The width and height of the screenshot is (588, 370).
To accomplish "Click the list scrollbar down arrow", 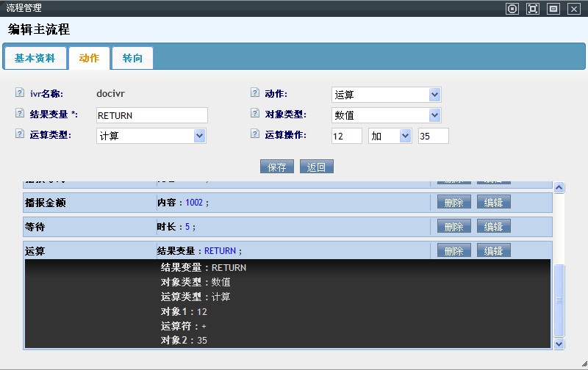I will click(559, 343).
